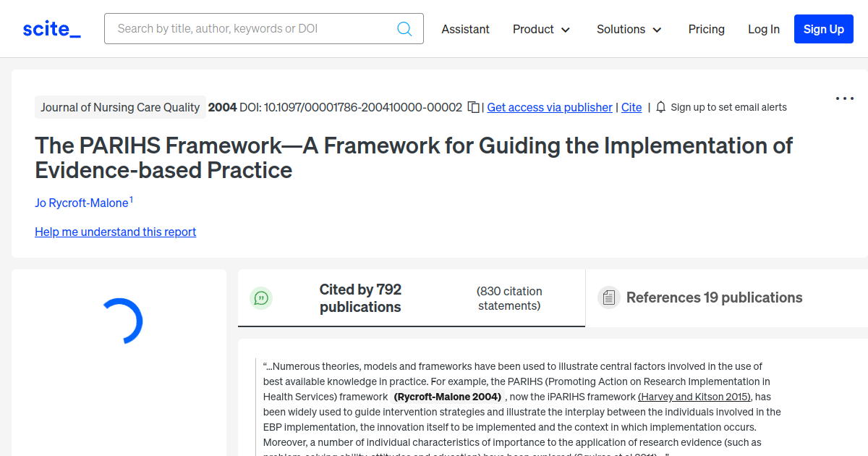
Task: Click the Log In link
Action: click(x=763, y=29)
